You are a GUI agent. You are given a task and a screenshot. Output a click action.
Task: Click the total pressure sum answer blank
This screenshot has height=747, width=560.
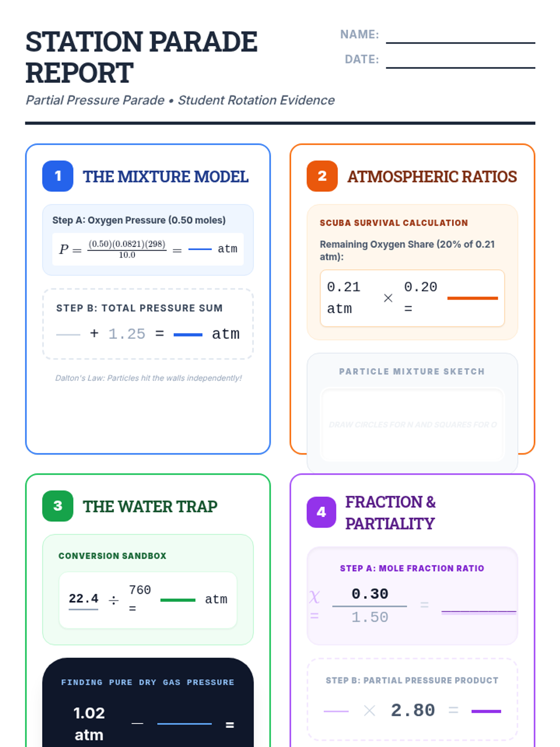click(188, 334)
